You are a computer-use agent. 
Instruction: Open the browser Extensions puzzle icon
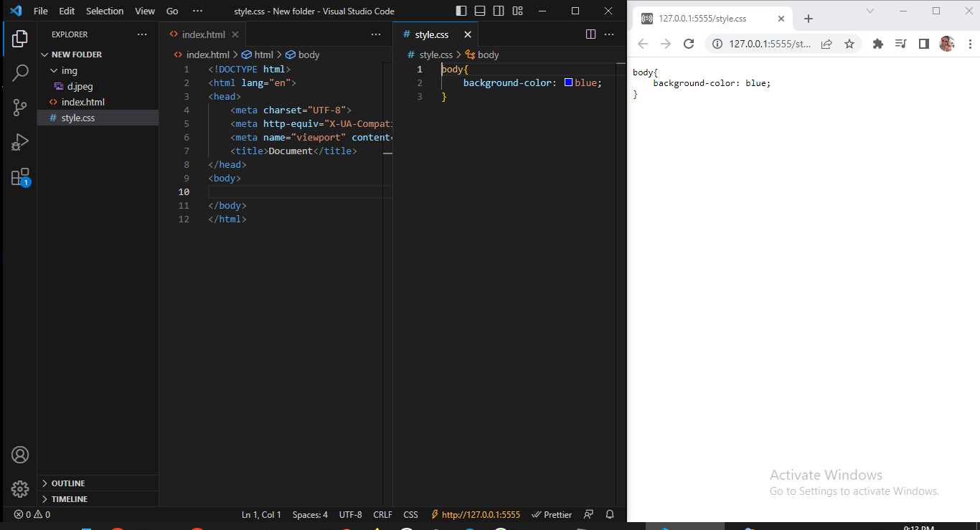click(877, 44)
